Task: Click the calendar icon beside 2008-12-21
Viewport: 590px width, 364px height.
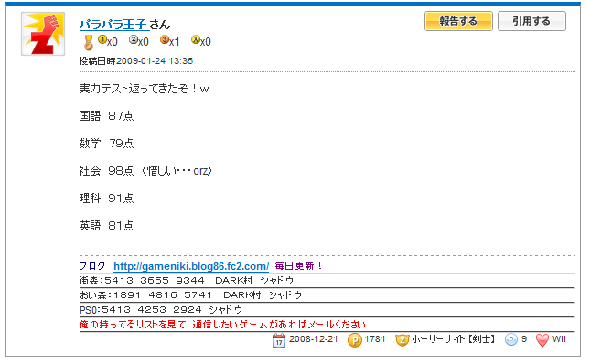Action: pos(279,340)
